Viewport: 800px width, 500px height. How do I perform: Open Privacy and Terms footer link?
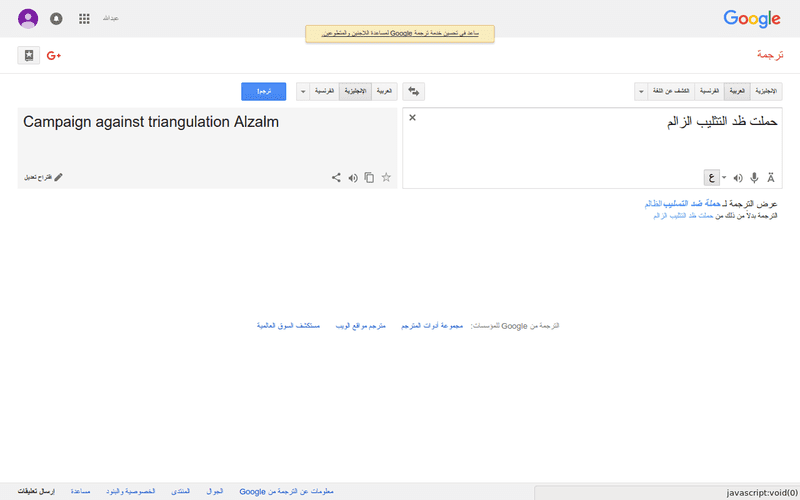coord(131,492)
